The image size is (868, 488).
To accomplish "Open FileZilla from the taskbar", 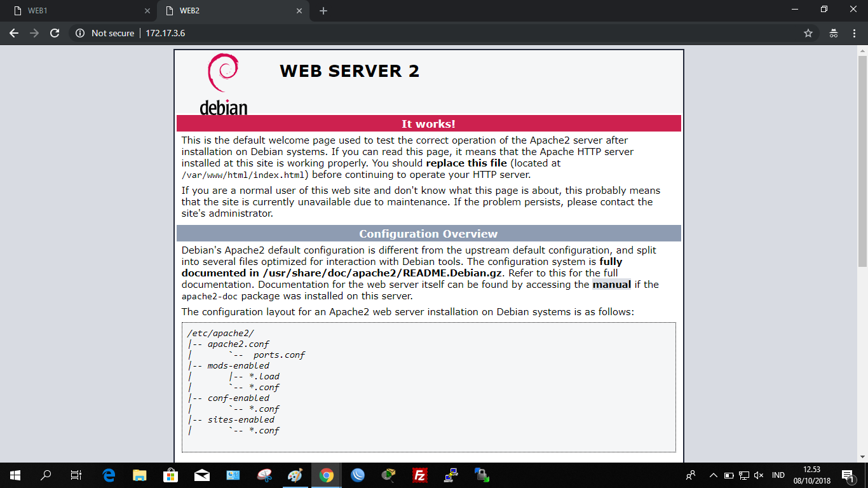I will tap(420, 475).
